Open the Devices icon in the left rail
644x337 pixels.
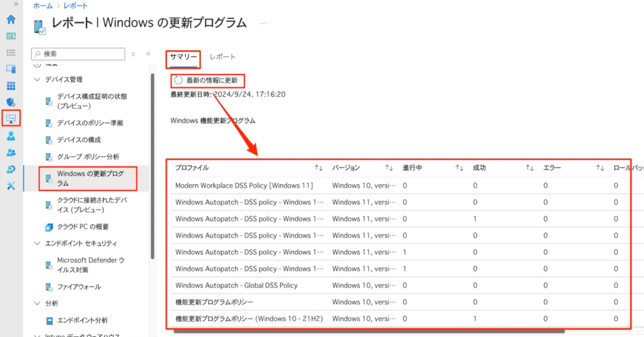click(x=11, y=69)
